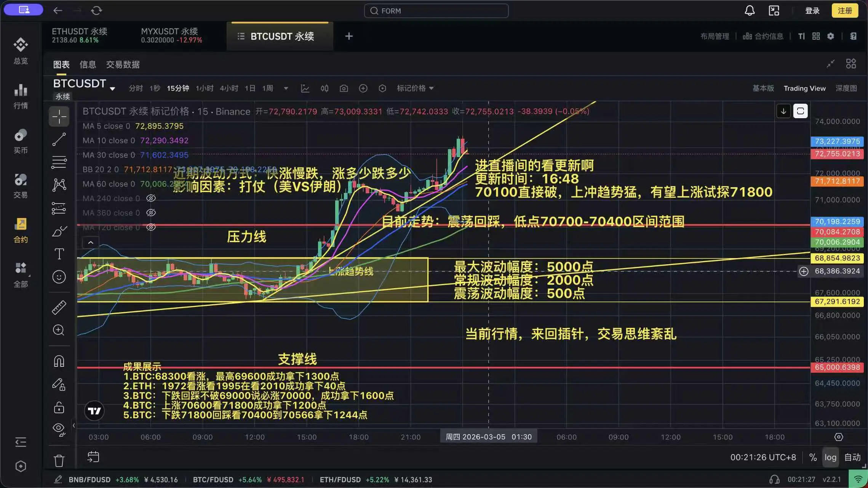Delete drawings with the trash icon

click(59, 461)
